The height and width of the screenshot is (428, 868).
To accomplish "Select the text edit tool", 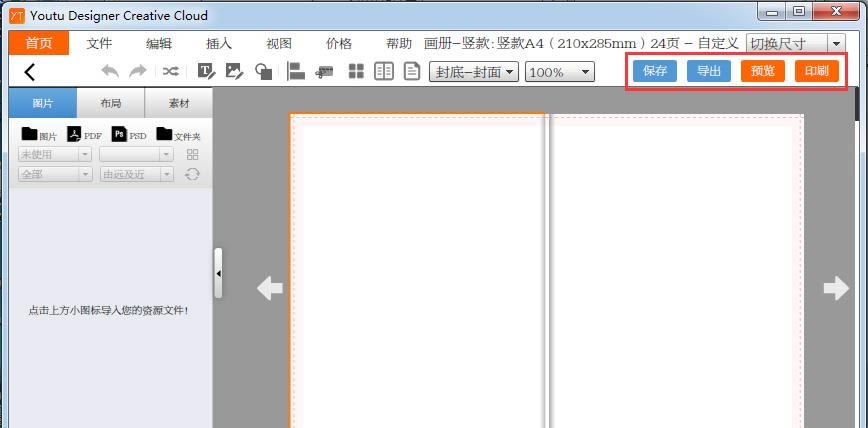I will point(206,71).
